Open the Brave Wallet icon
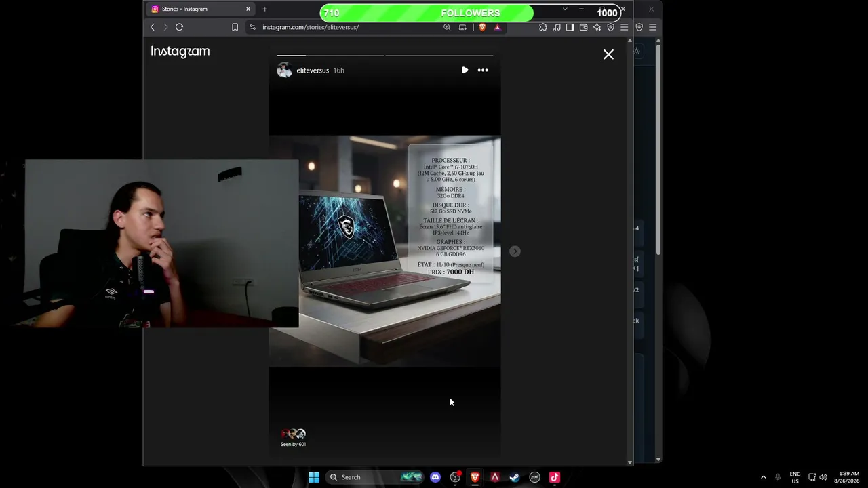The width and height of the screenshot is (868, 488). (583, 27)
